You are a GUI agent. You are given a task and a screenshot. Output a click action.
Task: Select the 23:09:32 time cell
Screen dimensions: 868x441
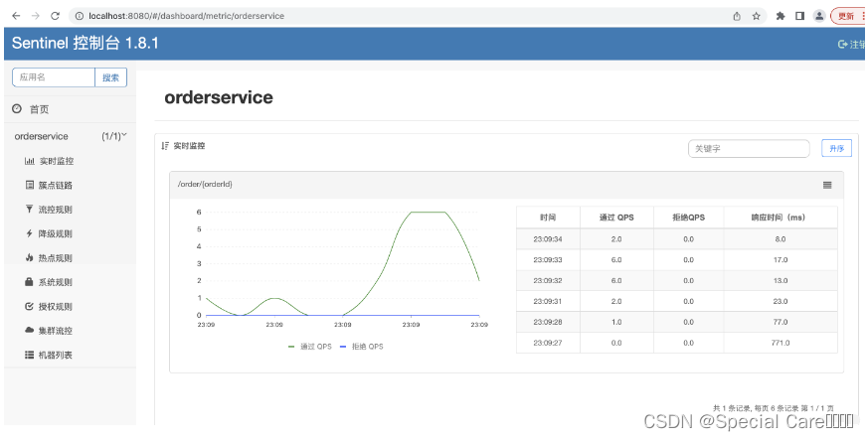548,280
